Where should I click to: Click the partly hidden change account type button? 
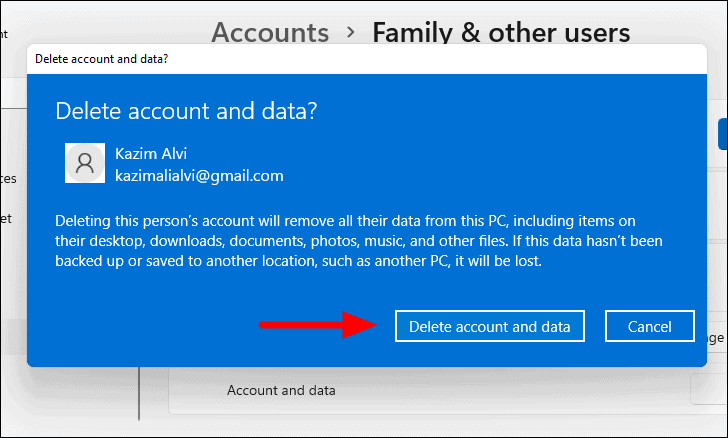(x=716, y=339)
